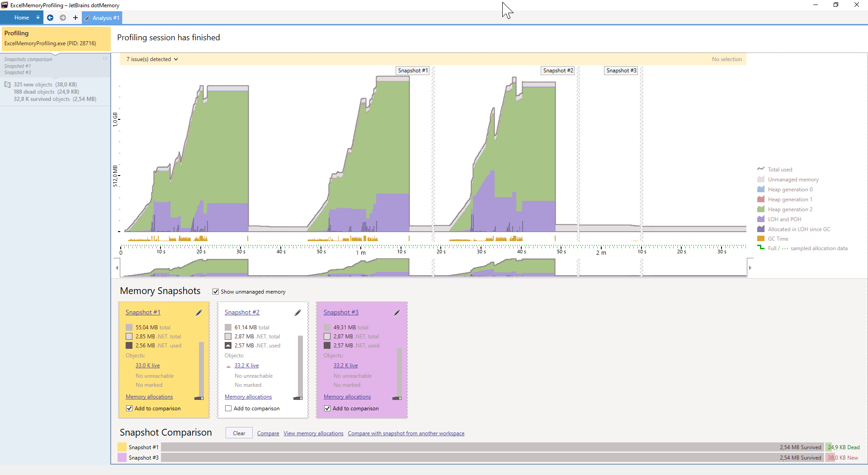Expand the 7 issues detected panel
The height and width of the screenshot is (475, 868).
(152, 59)
